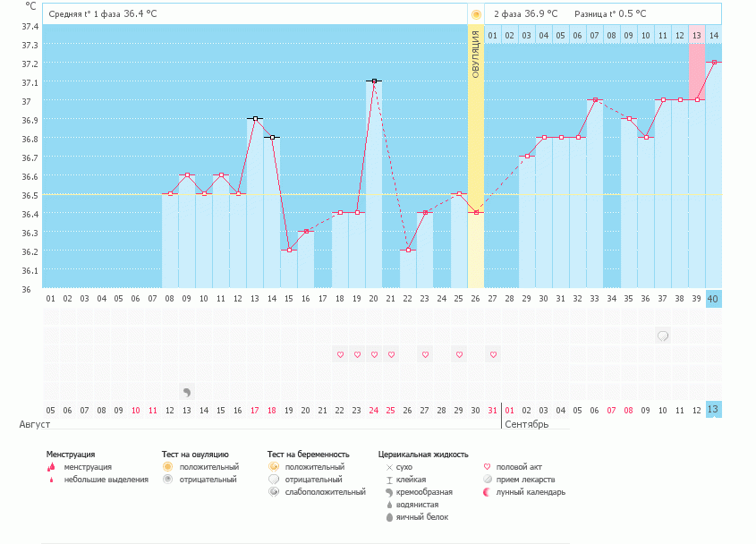
Task: Click the positive ovulation test legend icon
Action: point(166,467)
